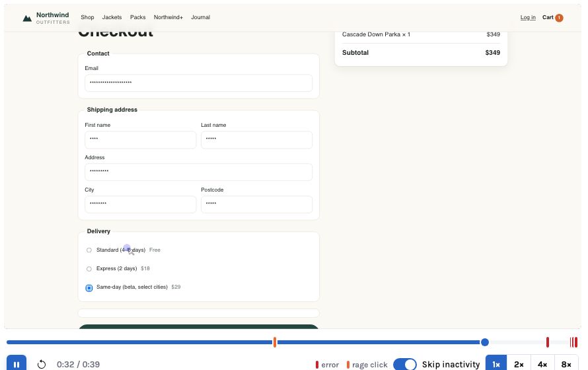Restart the replay with the replay icon

42,364
